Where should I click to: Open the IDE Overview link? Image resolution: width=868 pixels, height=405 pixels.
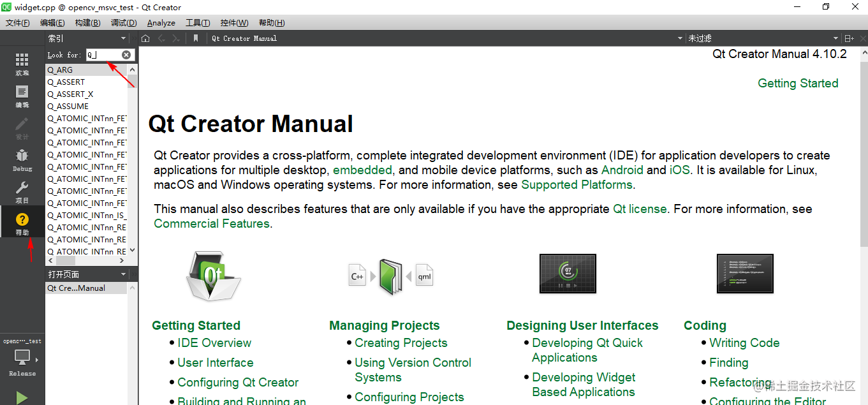[x=214, y=342]
